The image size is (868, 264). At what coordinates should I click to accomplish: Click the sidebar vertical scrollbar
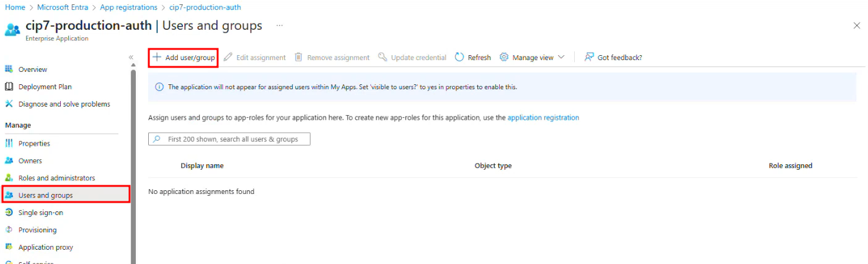(133, 167)
